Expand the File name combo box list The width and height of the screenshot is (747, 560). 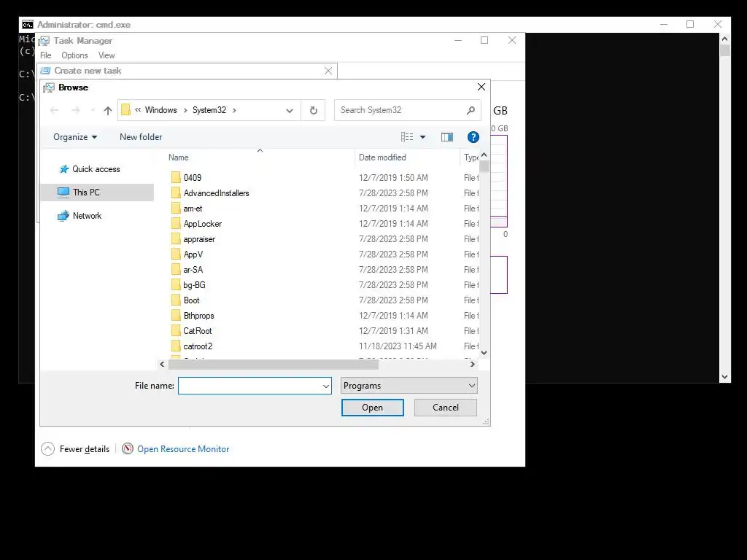(326, 386)
